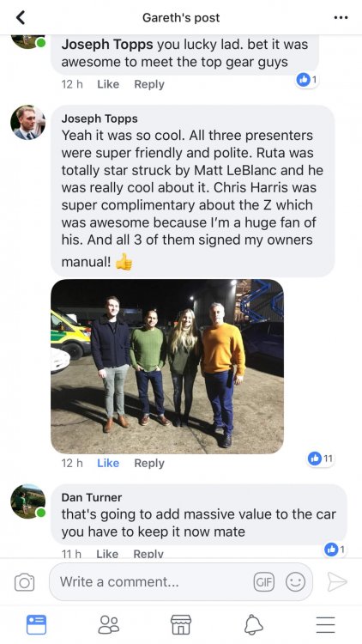Open the emoji smiley picker
The image size is (362, 644).
[x=295, y=582]
